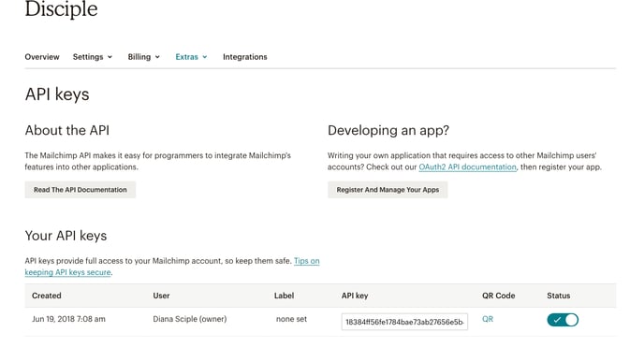Viewport: 644px width, 347px height.
Task: Expand the Extras dropdown chevron
Action: (205, 57)
